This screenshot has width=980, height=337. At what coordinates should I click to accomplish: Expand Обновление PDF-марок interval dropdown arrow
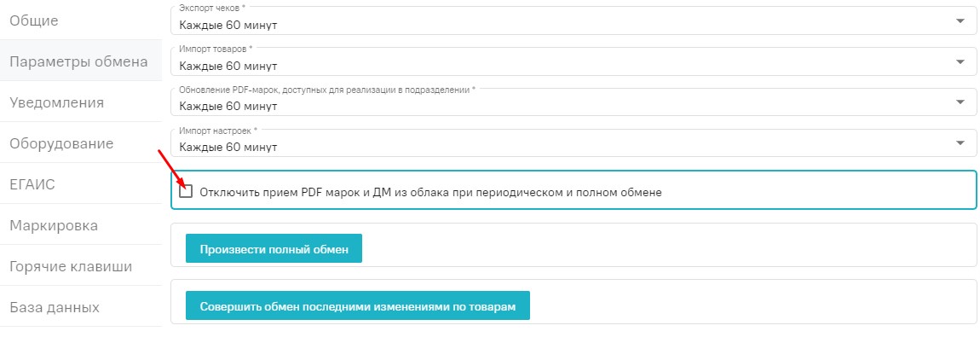[x=960, y=102]
